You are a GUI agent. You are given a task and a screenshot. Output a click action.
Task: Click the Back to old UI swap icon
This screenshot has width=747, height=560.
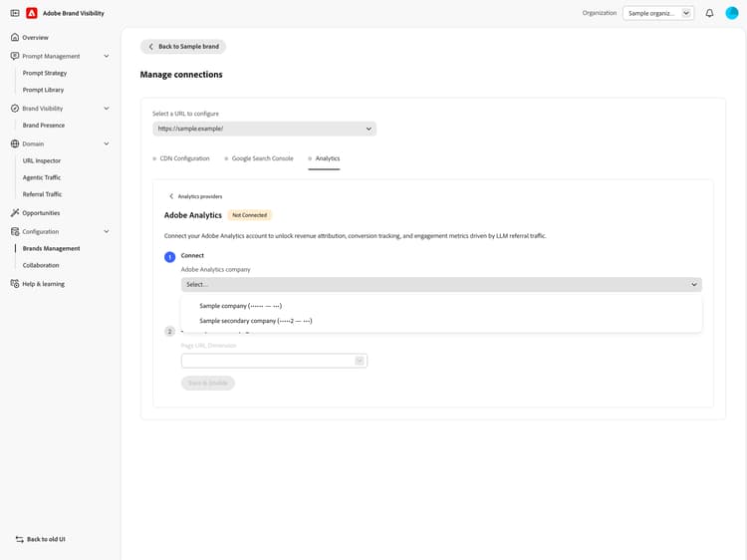[20, 539]
